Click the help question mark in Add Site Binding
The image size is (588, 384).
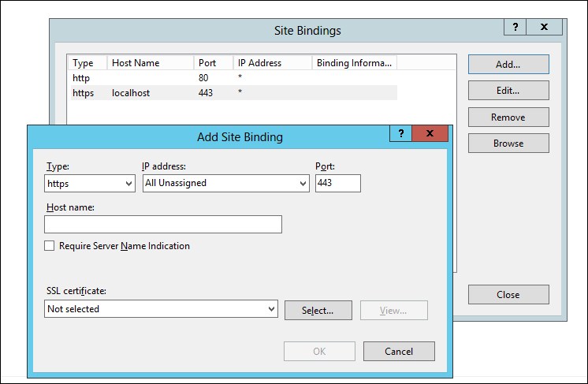401,133
